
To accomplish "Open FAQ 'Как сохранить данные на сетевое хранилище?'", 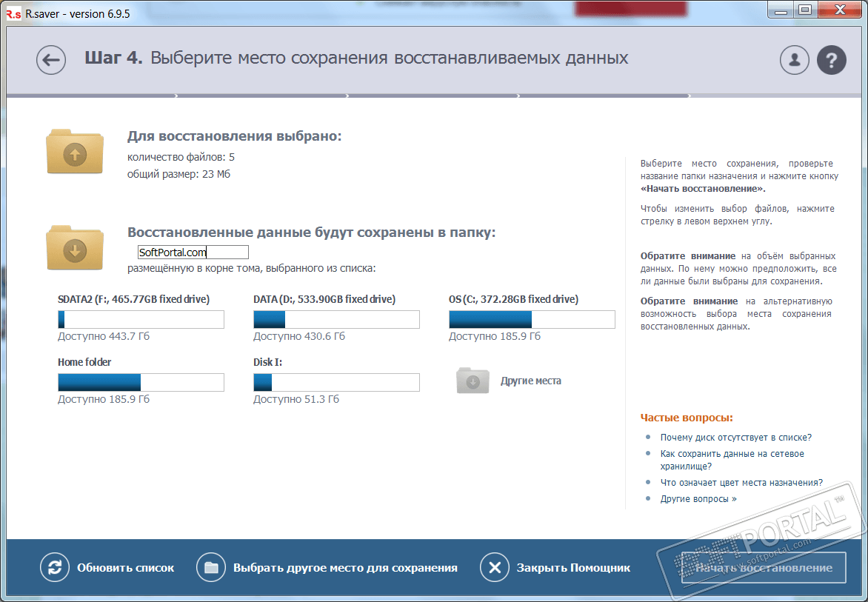I will 732,460.
